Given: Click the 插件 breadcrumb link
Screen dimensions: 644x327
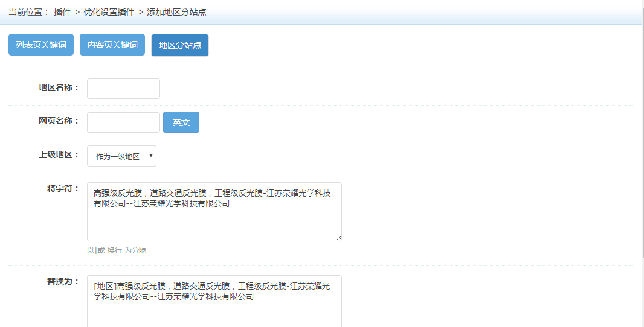Looking at the screenshot, I should [x=62, y=12].
